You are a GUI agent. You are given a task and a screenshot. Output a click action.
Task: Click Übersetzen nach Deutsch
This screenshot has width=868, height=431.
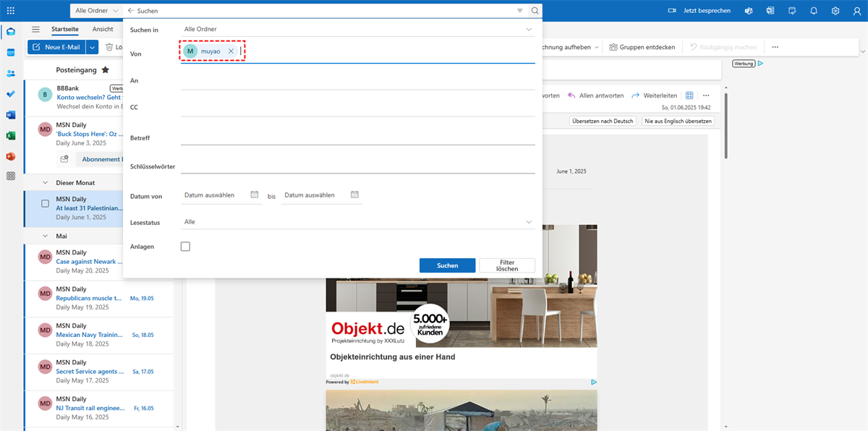pyautogui.click(x=603, y=121)
